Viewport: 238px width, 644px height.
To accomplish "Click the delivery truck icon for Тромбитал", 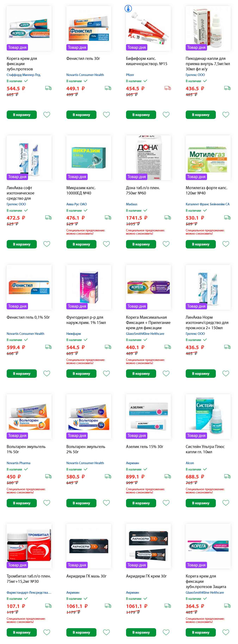I will [49, 605].
